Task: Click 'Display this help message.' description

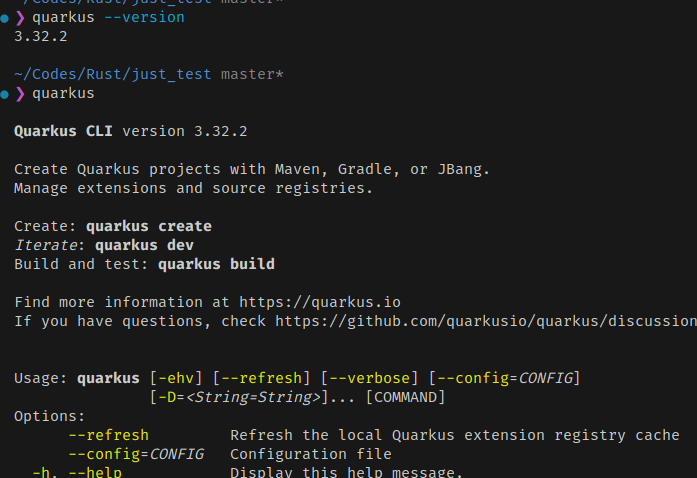Action: tap(347, 472)
